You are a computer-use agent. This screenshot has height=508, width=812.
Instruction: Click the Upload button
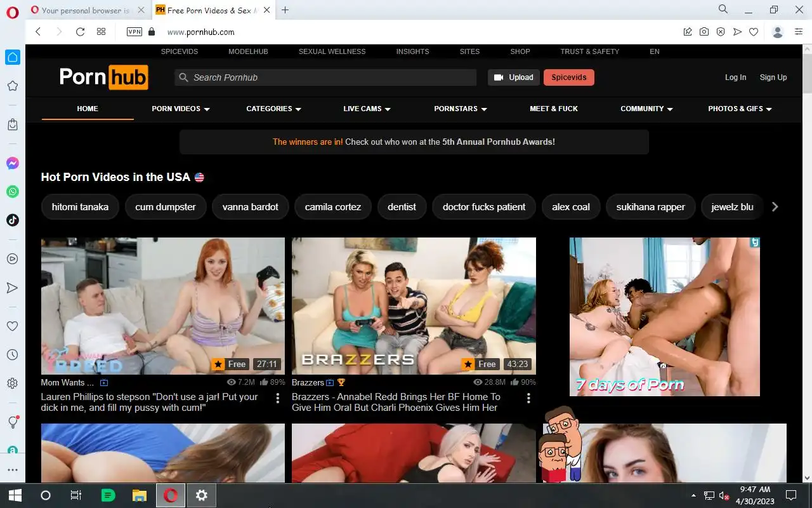pos(514,77)
